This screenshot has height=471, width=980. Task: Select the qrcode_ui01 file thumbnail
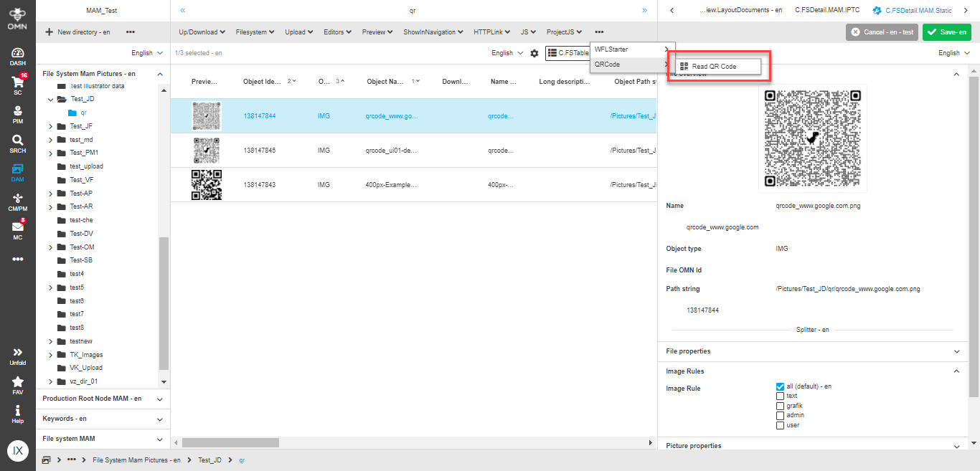click(x=207, y=150)
